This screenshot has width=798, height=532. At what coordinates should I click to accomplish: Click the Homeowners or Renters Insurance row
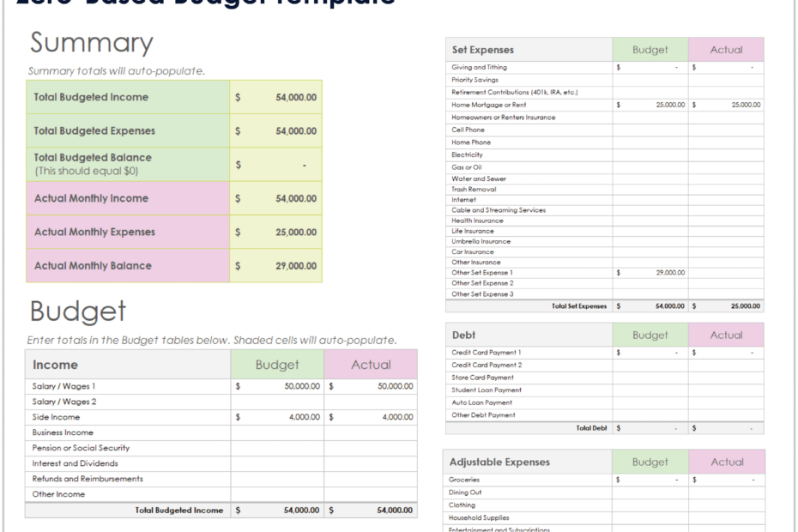coord(605,117)
